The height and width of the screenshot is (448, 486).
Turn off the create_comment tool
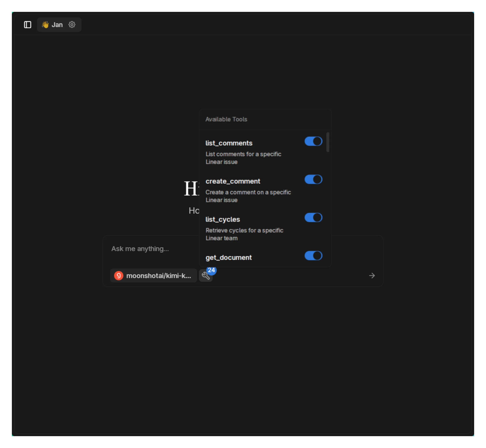pyautogui.click(x=313, y=179)
